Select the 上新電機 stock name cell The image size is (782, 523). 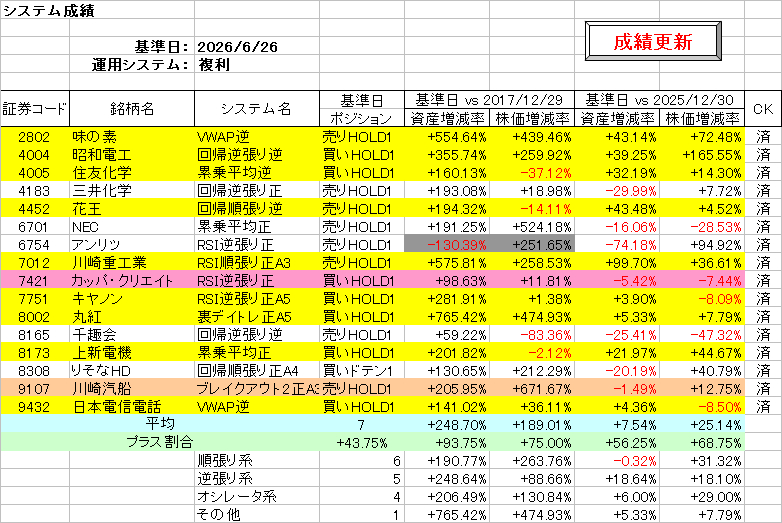point(132,352)
